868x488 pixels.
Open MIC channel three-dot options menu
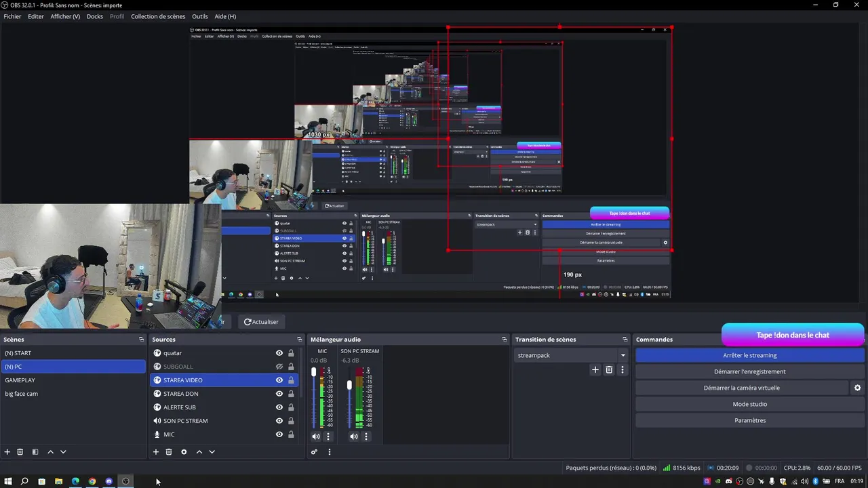[x=328, y=436]
